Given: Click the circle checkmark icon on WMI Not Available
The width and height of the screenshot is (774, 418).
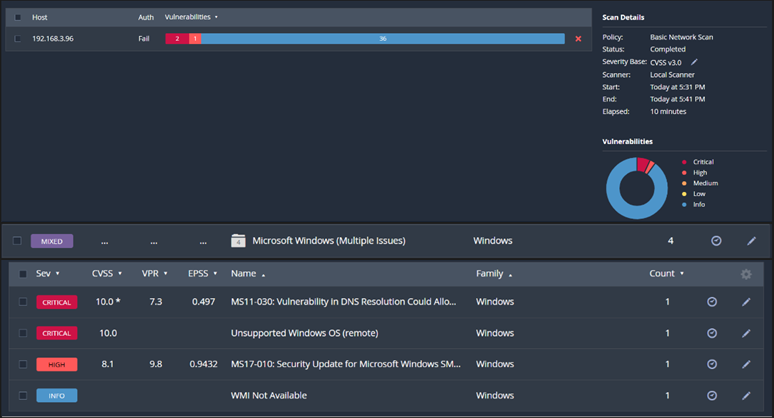Looking at the screenshot, I should (x=712, y=395).
